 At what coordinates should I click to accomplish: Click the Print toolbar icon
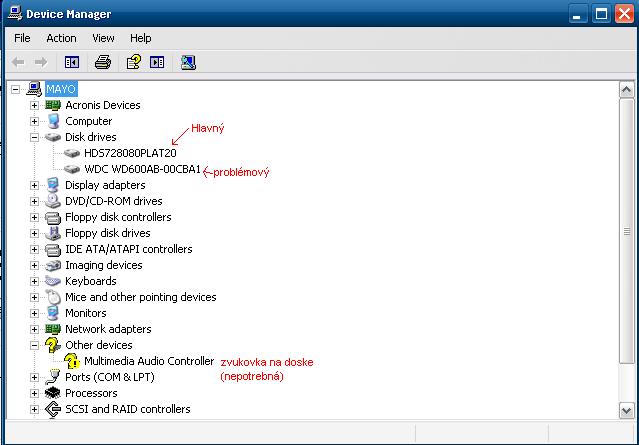103,62
